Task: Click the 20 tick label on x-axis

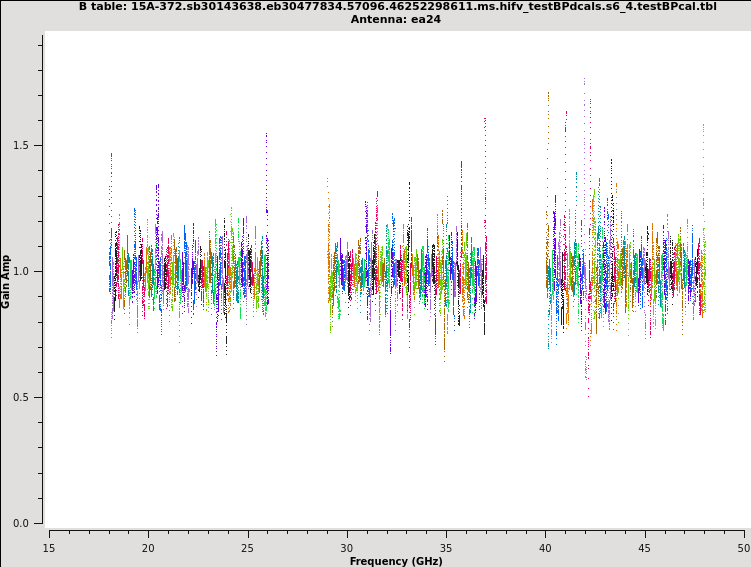Action: coord(148,547)
